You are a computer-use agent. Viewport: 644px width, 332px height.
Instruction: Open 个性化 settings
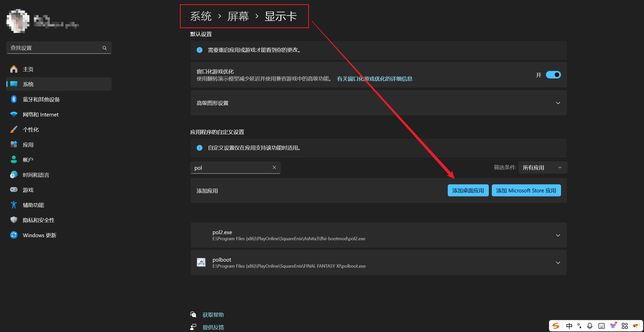[x=31, y=130]
